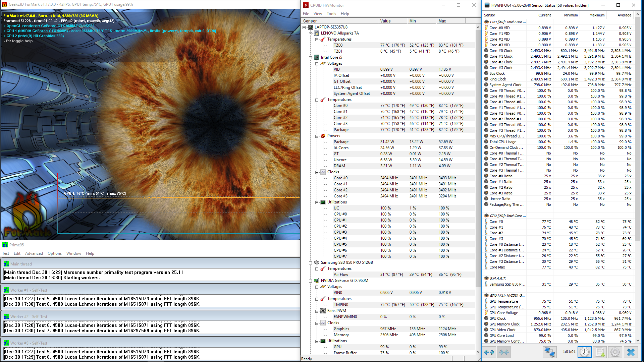Click Prime95 icon in its title bar

(5, 245)
